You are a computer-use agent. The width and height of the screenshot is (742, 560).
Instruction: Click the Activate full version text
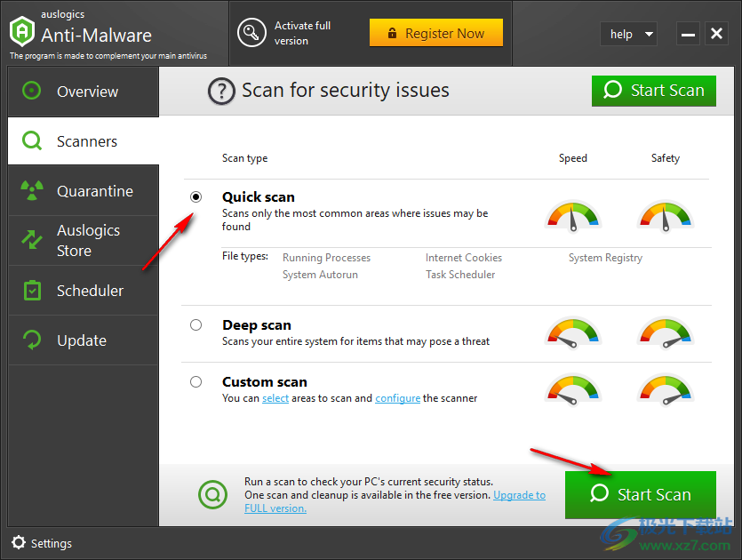302,33
